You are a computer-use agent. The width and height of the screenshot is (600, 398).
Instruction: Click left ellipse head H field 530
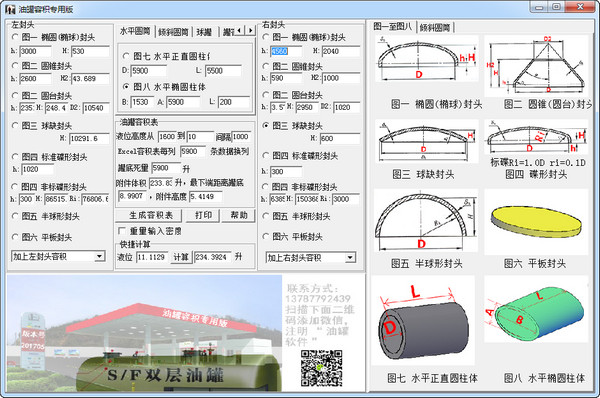(x=90, y=51)
